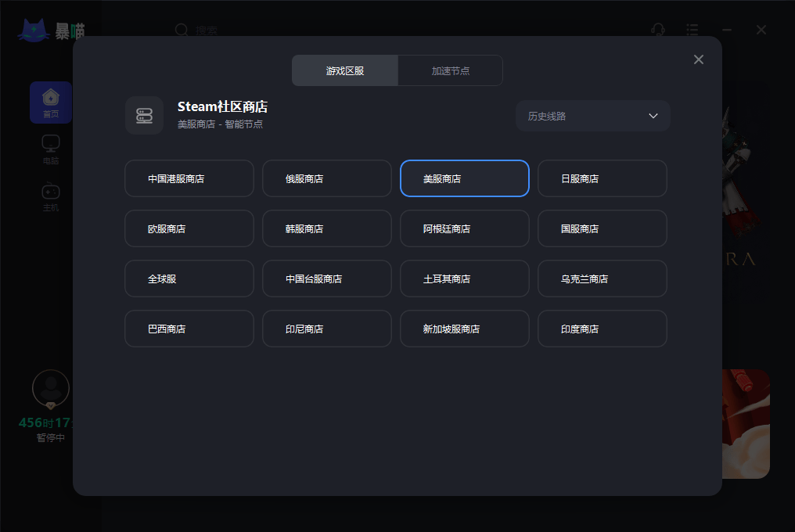
Task: Click the Steam社区商店 server stack icon
Action: (145, 115)
